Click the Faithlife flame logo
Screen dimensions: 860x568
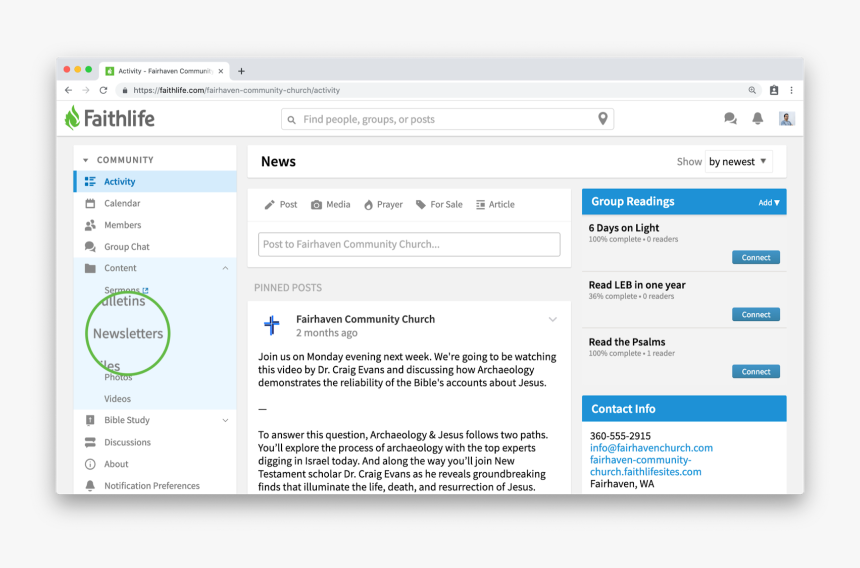(x=72, y=118)
